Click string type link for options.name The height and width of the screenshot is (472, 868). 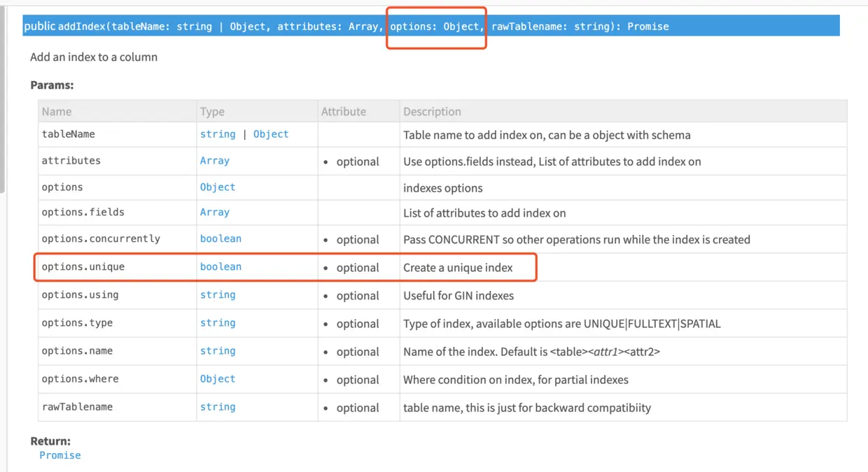point(218,351)
